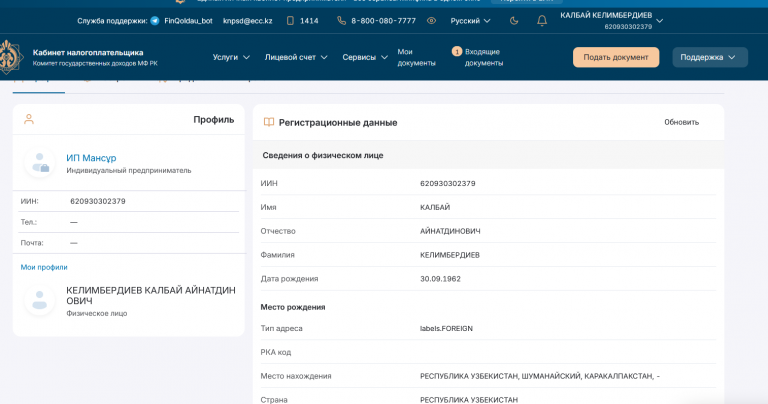768x404 pixels.
Task: Click the mobile phone icon beside 1414
Action: click(x=290, y=21)
